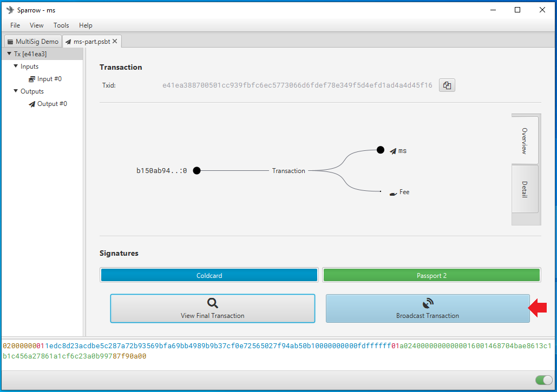
Task: Click Broadcast Transaction button
Action: point(428,308)
